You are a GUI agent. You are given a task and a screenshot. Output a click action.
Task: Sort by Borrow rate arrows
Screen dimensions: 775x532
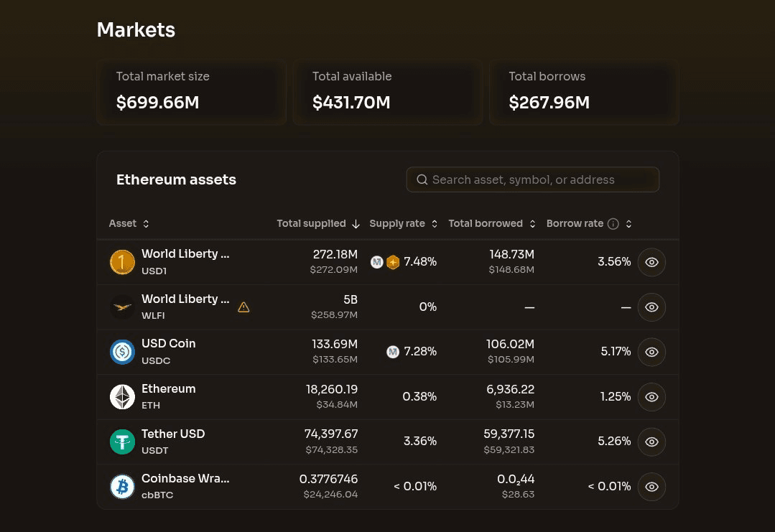(x=628, y=224)
